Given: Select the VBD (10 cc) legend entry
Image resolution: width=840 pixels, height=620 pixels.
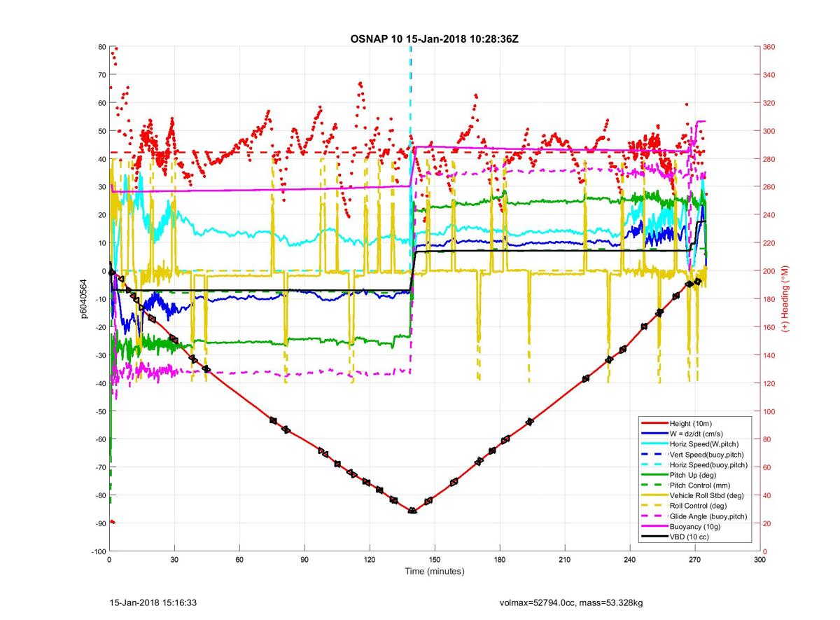Looking at the screenshot, I should (689, 537).
